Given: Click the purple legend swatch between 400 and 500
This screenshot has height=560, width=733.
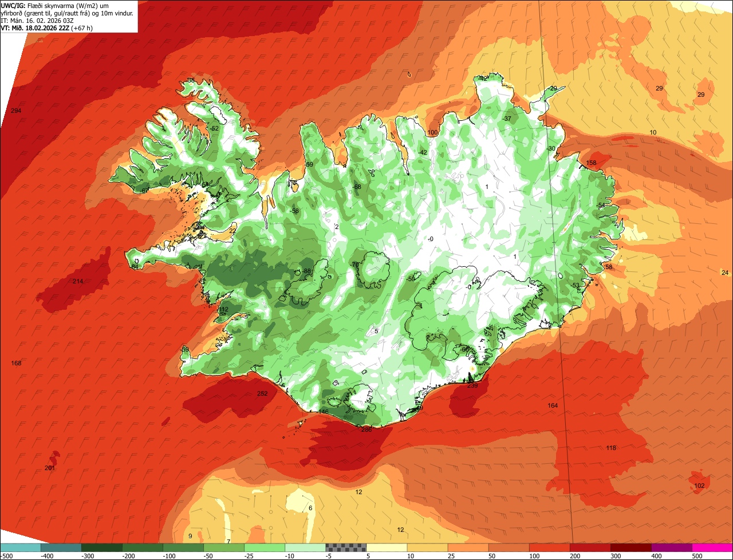Looking at the screenshot, I should (x=672, y=547).
